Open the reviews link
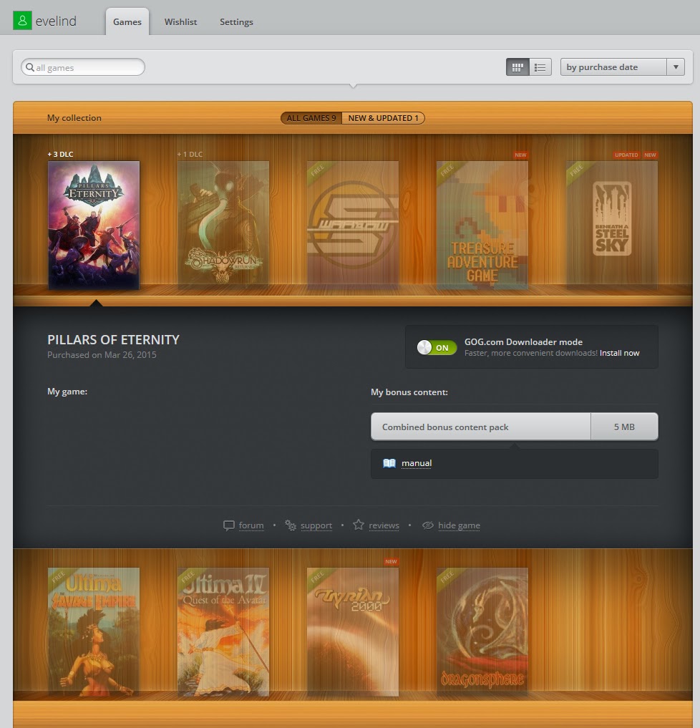Viewport: 700px width, 728px height. tap(384, 525)
